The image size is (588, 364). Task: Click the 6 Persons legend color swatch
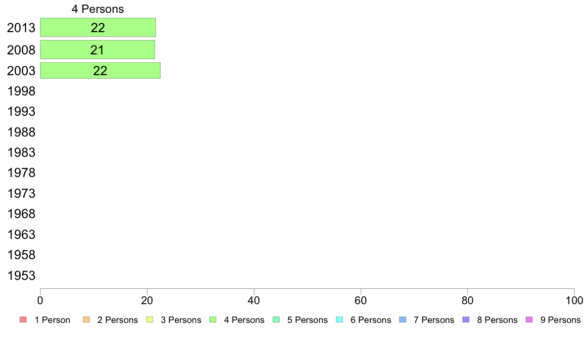tap(340, 320)
